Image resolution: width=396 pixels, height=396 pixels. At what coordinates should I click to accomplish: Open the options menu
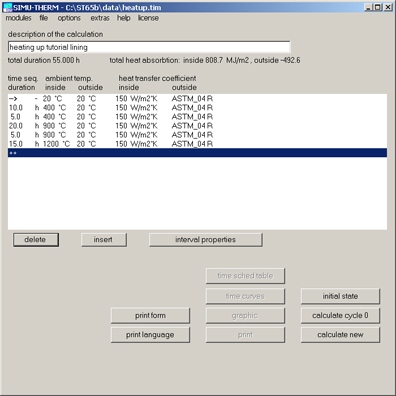tap(69, 18)
